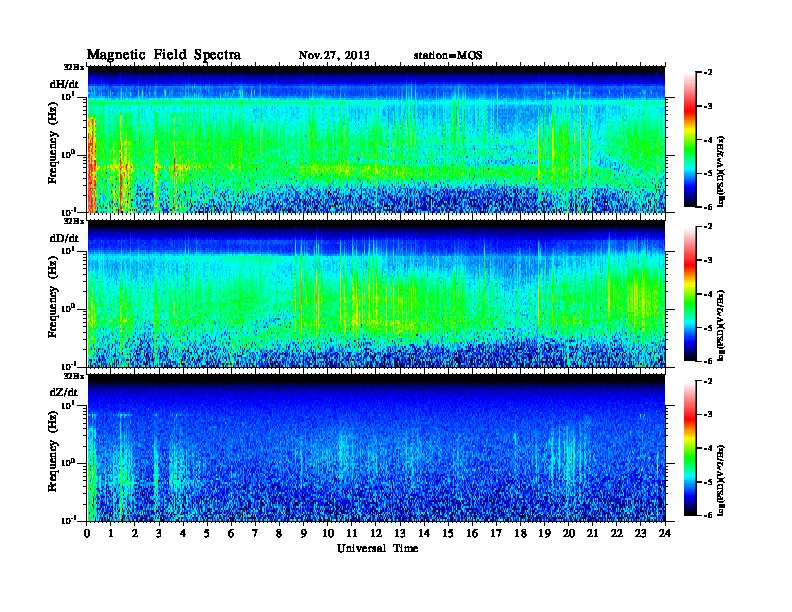
Task: Click the "-3" value on dD/dt color scale
Action: (x=708, y=260)
